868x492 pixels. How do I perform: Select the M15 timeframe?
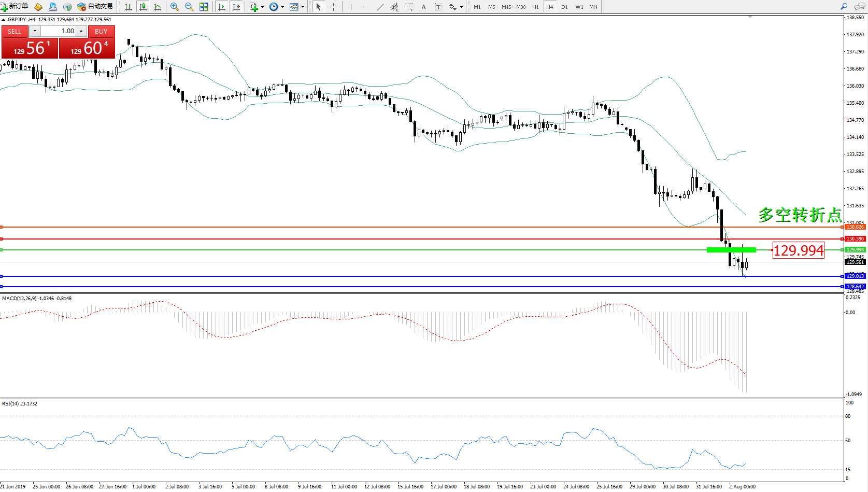click(506, 7)
